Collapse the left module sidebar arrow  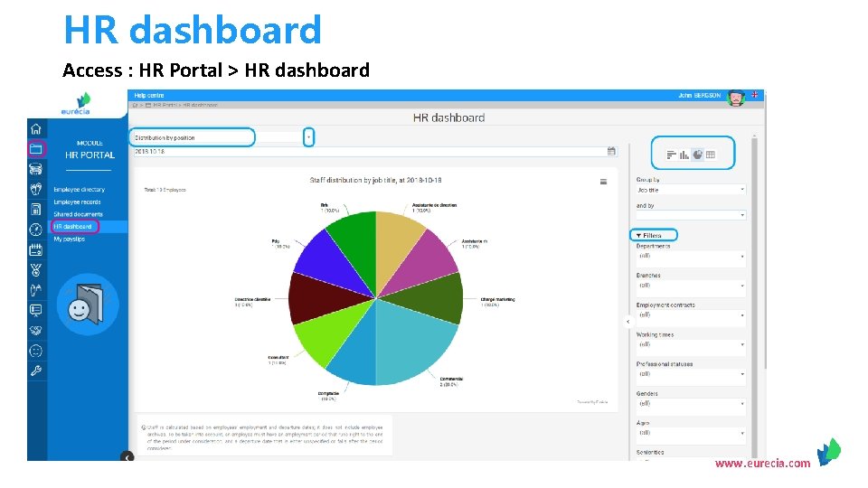coord(127,457)
